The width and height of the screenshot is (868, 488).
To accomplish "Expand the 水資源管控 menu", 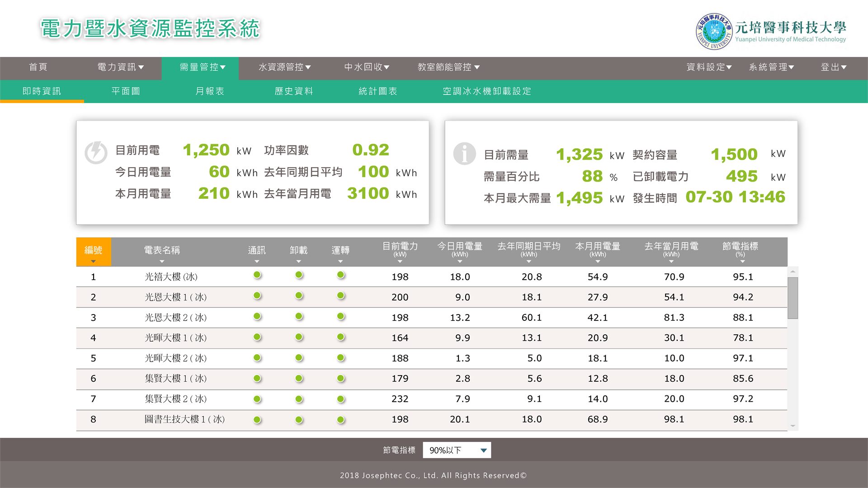I will (285, 67).
